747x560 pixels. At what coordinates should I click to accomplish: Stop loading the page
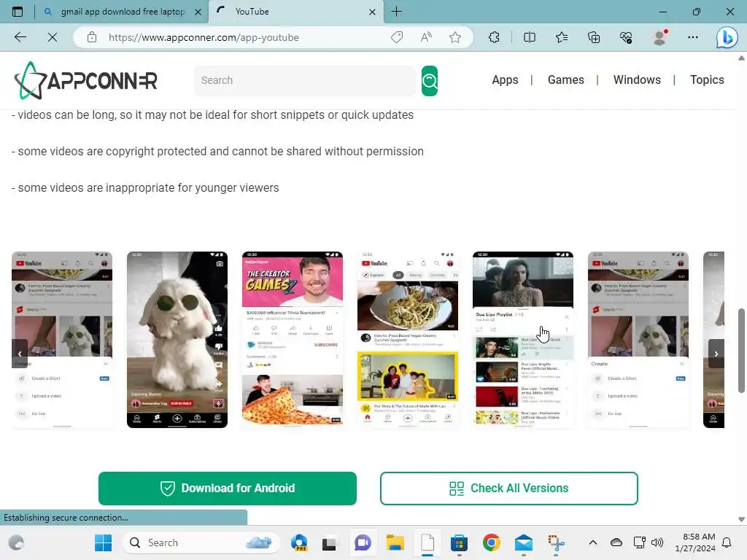coord(53,37)
